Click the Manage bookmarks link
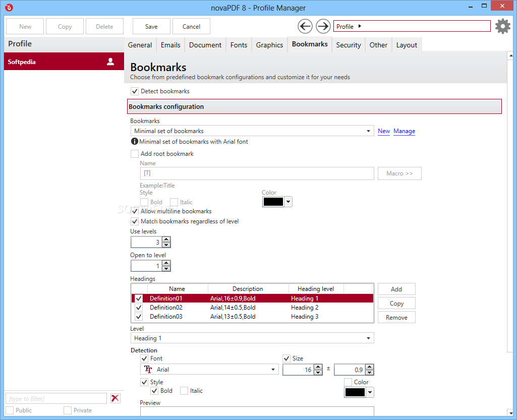The image size is (517, 420). click(x=404, y=131)
